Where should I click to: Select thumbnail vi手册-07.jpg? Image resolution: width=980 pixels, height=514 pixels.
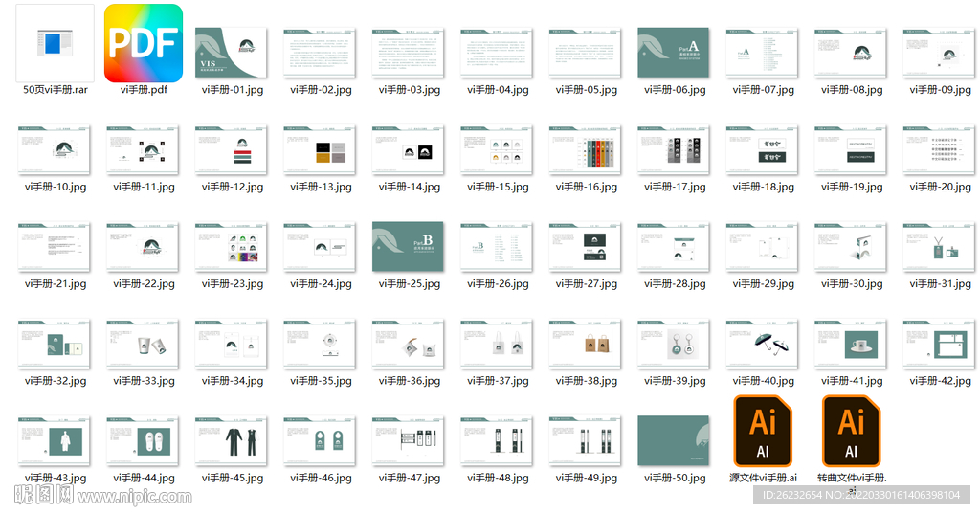tap(763, 54)
